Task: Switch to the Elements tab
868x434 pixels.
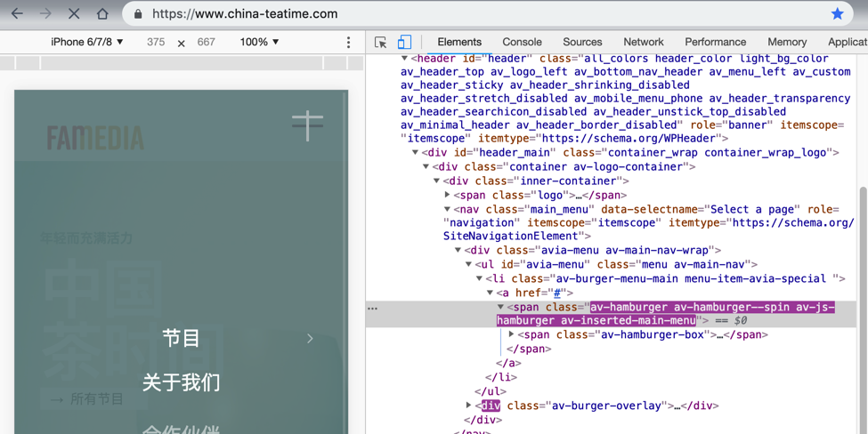Action: tap(459, 42)
